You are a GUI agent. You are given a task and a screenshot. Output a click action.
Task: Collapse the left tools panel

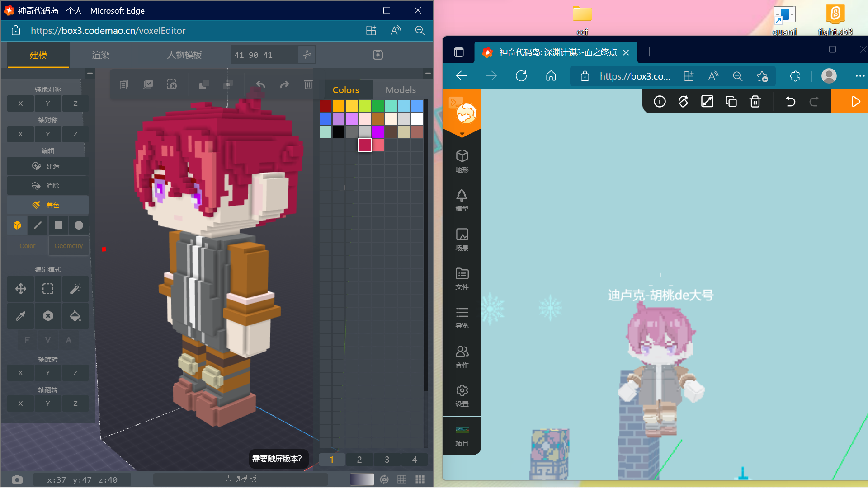click(90, 73)
